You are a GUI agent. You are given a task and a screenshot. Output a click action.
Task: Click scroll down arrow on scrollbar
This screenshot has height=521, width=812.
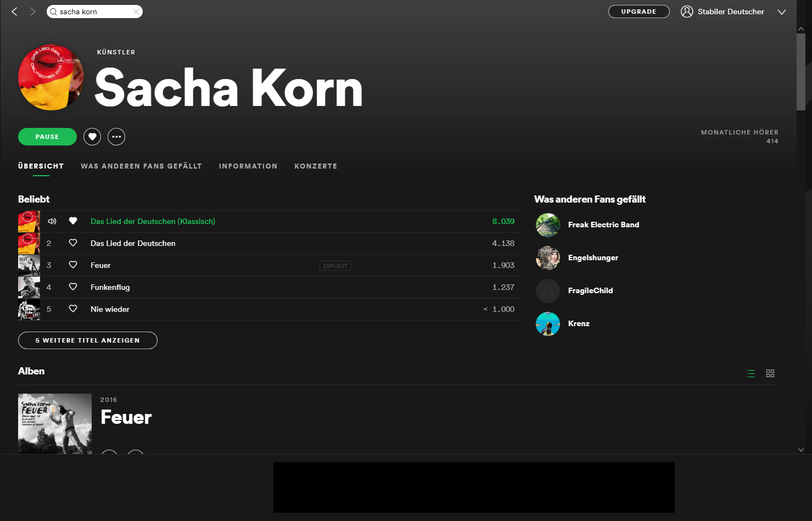[801, 450]
